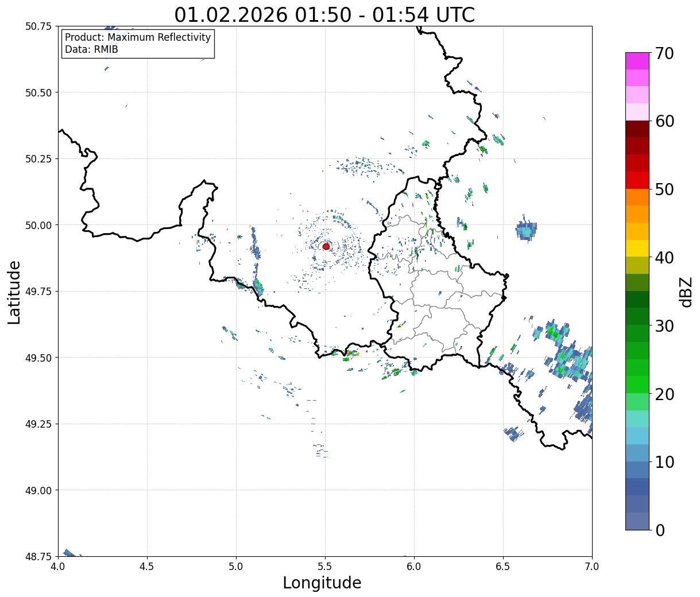Click the bright green colorbar swatch above 20

[637, 385]
